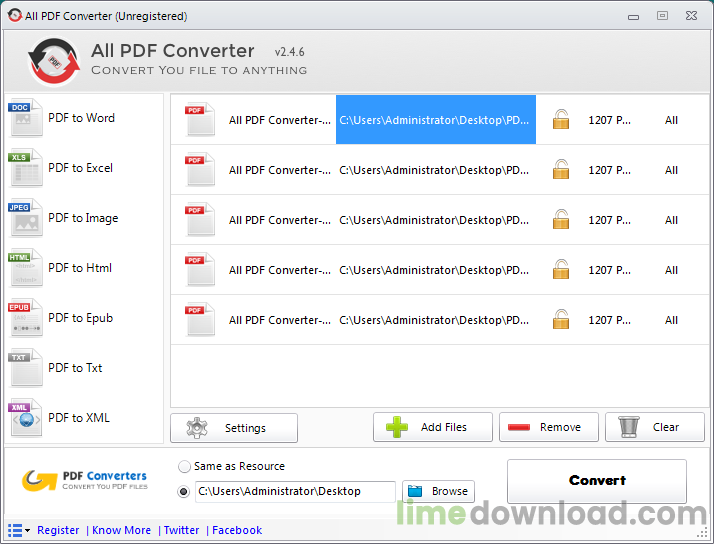The image size is (714, 544).
Task: Enable the Same as Resource option
Action: tap(184, 467)
